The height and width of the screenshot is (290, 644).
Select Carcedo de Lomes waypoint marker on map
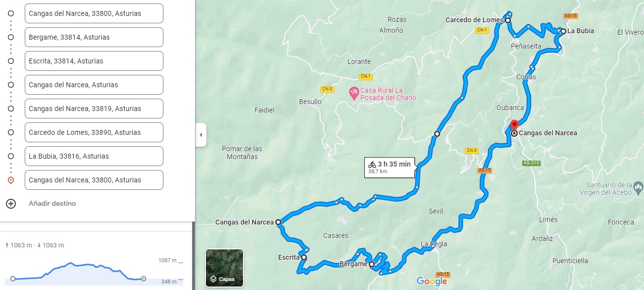pos(508,20)
